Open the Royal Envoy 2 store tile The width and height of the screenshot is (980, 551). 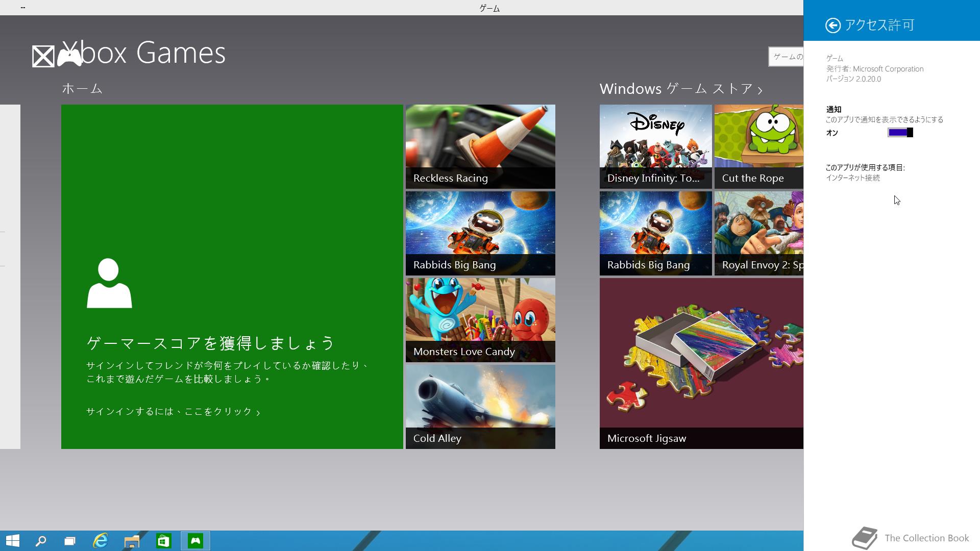[x=758, y=234]
